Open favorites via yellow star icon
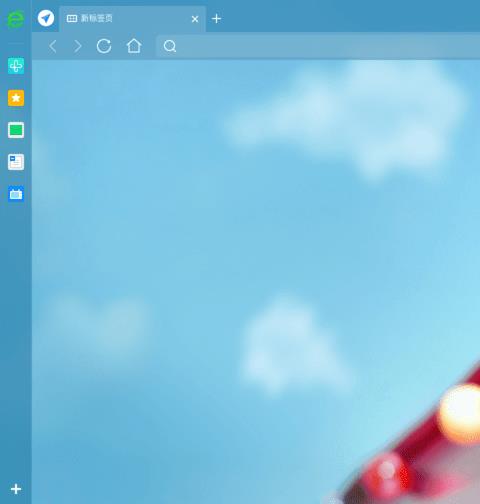This screenshot has height=504, width=480. pyautogui.click(x=16, y=98)
